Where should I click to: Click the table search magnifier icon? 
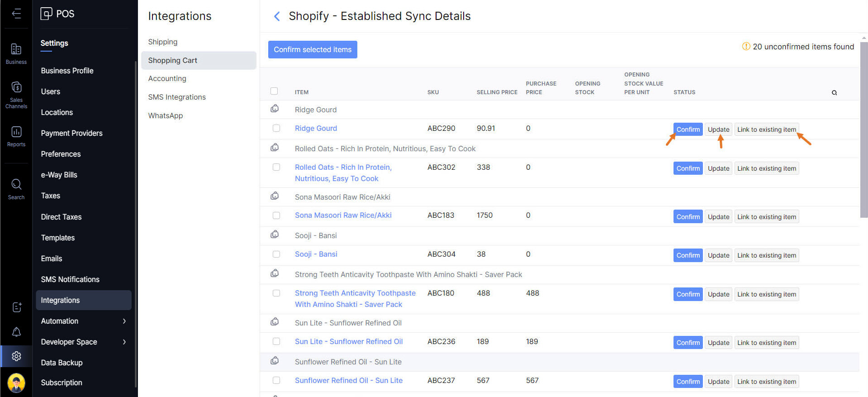(x=834, y=93)
